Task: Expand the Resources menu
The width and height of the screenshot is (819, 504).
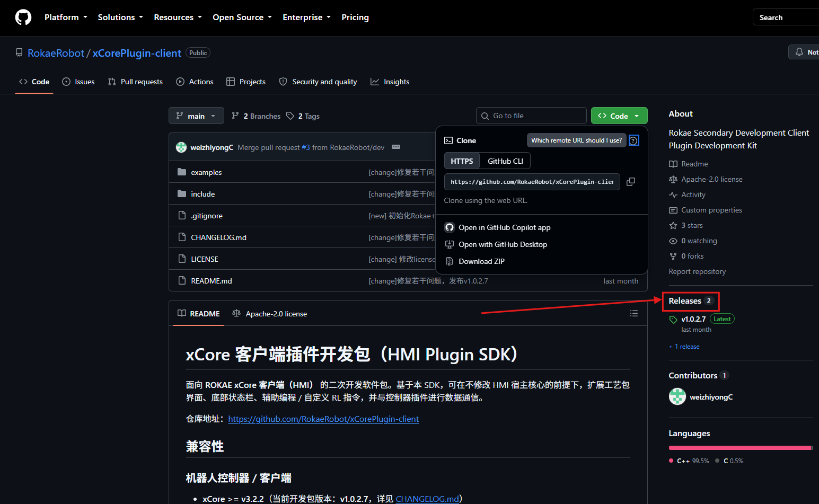Action: [178, 17]
